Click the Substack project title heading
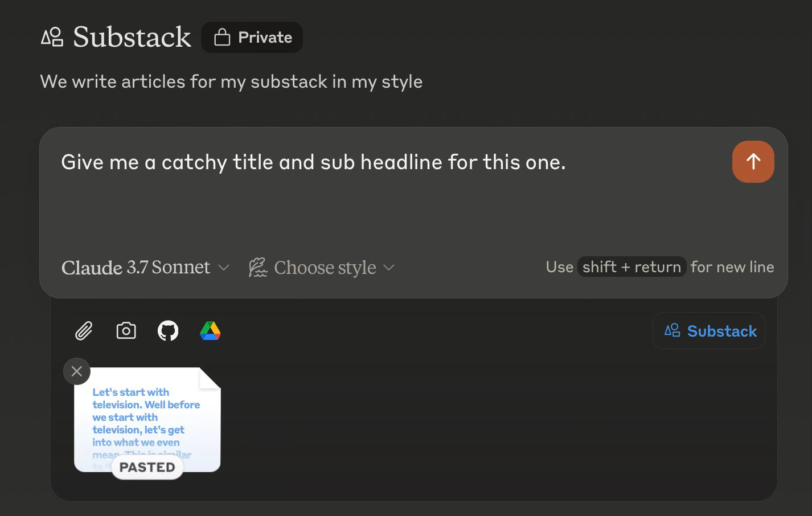Viewport: 812px width, 516px height. [x=132, y=37]
